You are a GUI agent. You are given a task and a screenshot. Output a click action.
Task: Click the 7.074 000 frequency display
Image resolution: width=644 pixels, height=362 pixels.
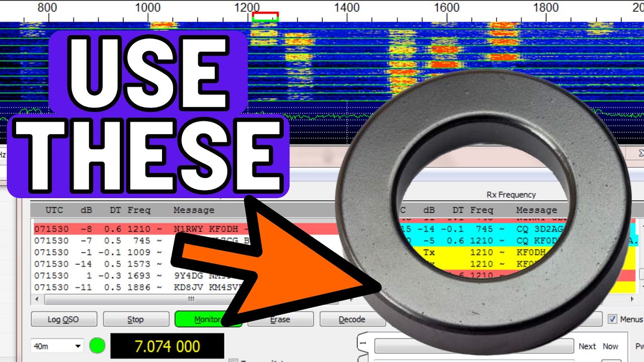coord(167,346)
